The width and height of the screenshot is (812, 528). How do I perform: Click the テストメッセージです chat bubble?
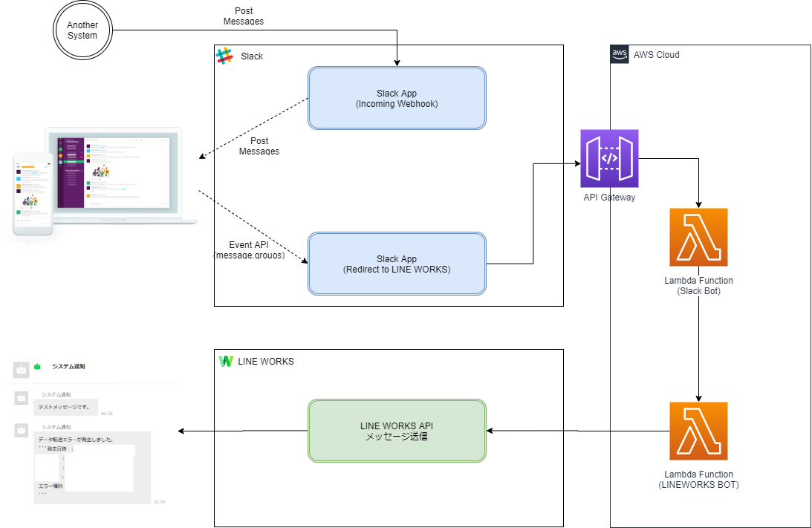(66, 408)
